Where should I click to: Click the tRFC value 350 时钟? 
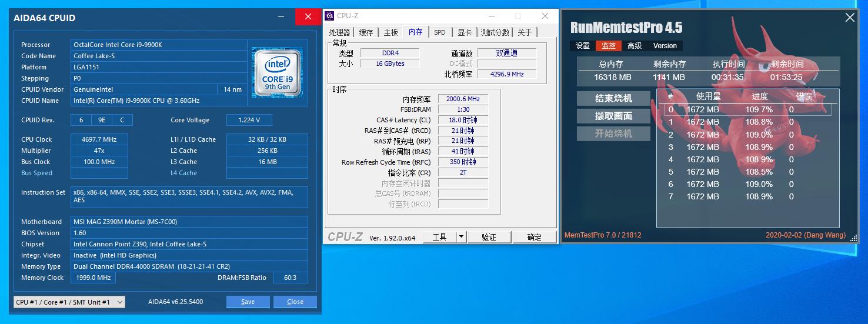click(x=463, y=162)
